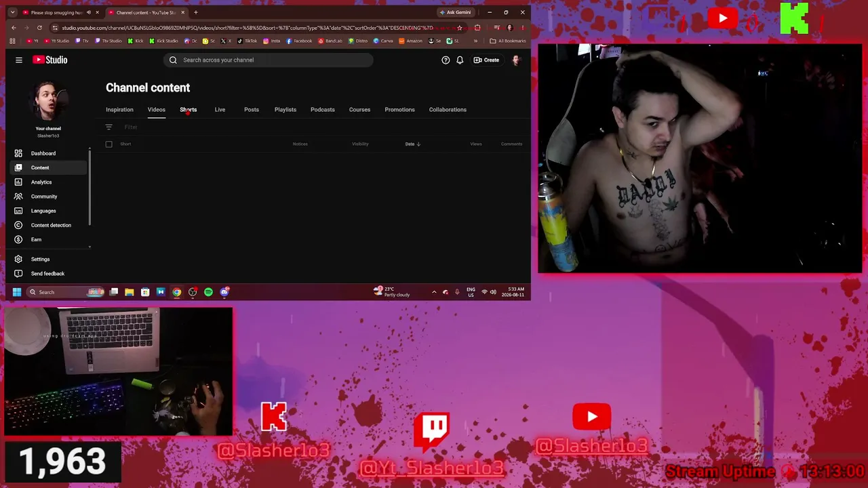Click the channel profile picture in sidebar

[x=48, y=102]
